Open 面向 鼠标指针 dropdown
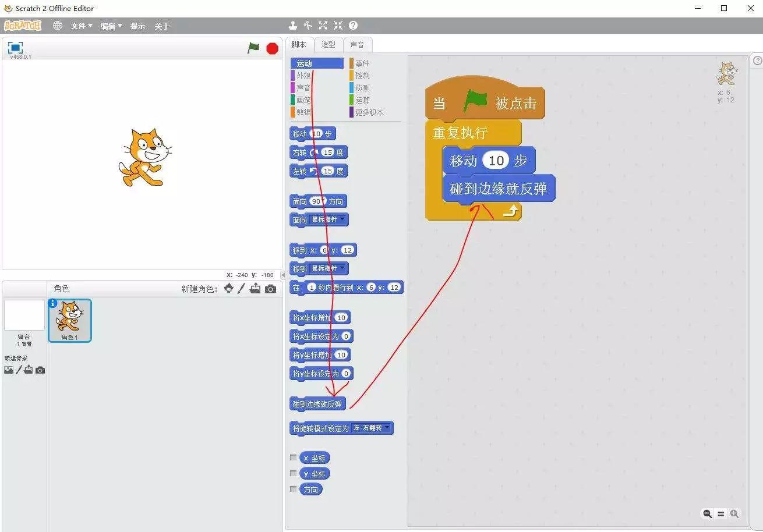Image resolution: width=763 pixels, height=532 pixels. (328, 219)
